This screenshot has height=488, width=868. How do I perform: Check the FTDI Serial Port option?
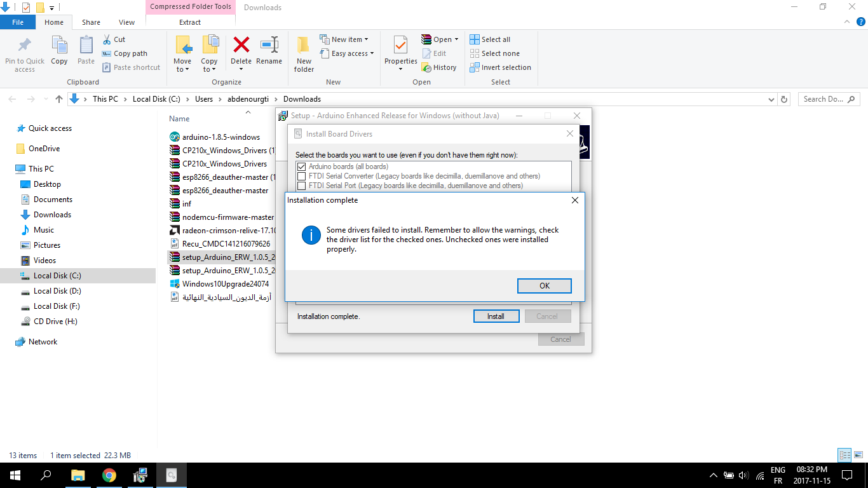tap(301, 186)
